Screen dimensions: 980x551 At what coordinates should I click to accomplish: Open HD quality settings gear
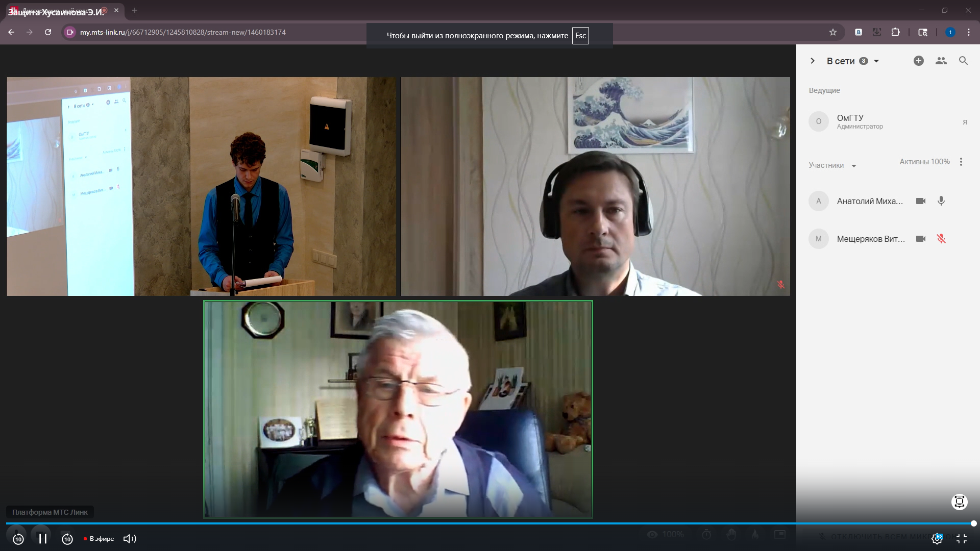tap(937, 539)
